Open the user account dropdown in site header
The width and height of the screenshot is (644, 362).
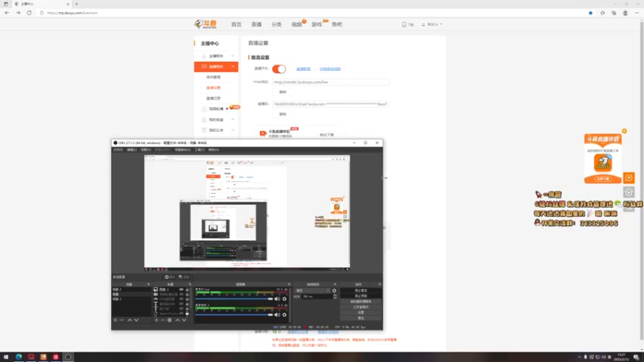(x=431, y=24)
